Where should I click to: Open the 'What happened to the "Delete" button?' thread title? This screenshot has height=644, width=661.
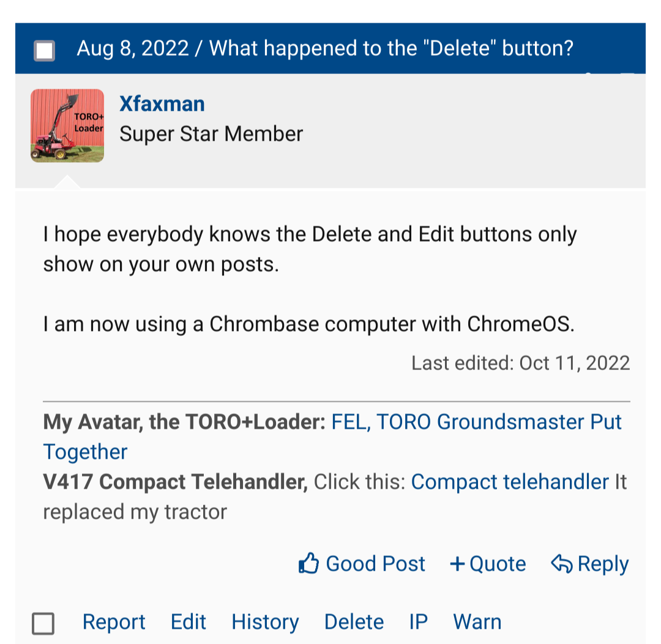(x=392, y=48)
